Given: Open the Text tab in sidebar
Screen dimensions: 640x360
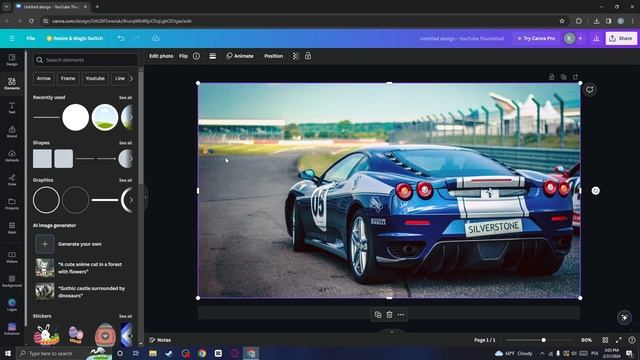Looking at the screenshot, I should [x=12, y=108].
